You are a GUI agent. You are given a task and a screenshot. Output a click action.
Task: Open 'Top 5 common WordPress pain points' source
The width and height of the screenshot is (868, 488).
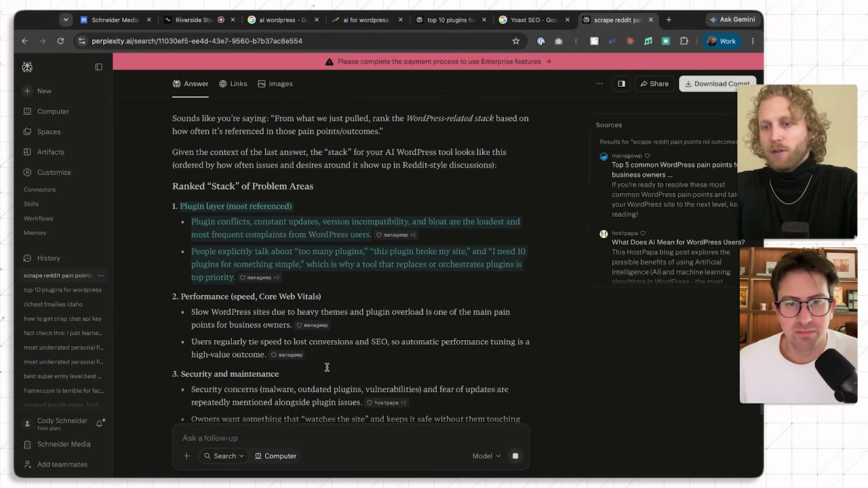(x=675, y=169)
